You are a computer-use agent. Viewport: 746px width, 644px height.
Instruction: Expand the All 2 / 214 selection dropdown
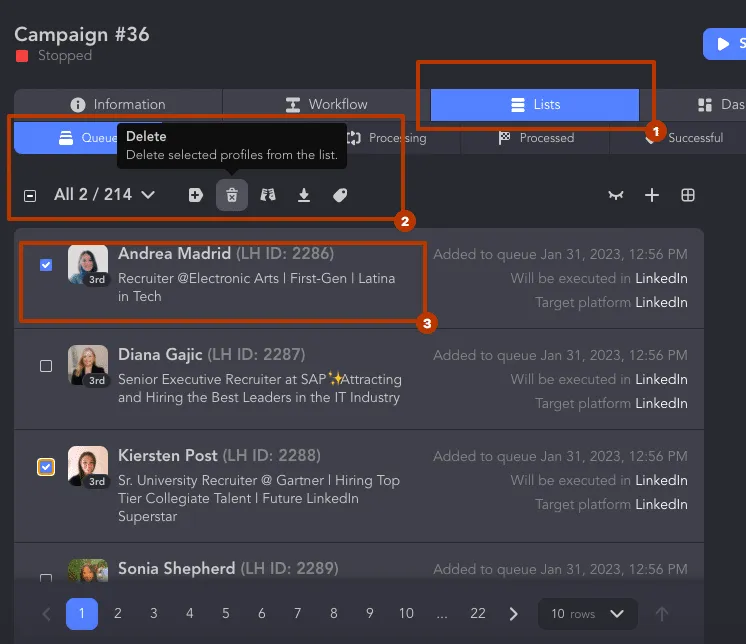point(104,195)
